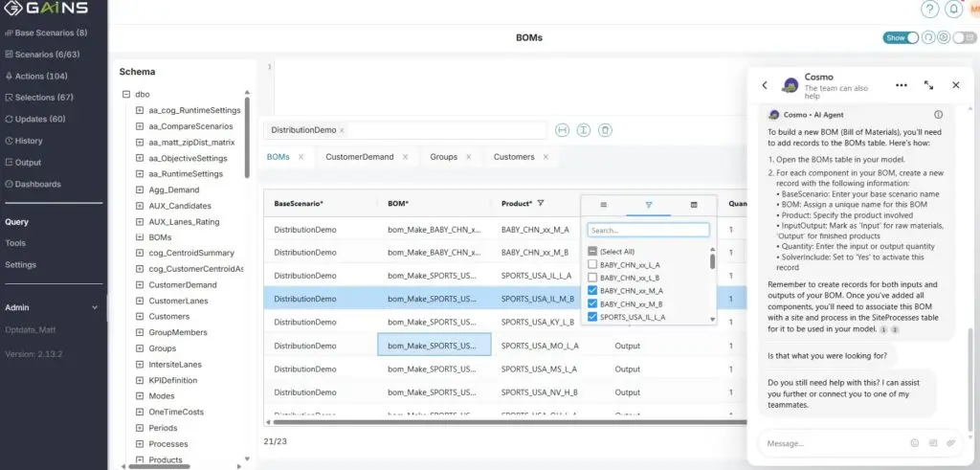Click the Product column filter icon

[x=541, y=203]
